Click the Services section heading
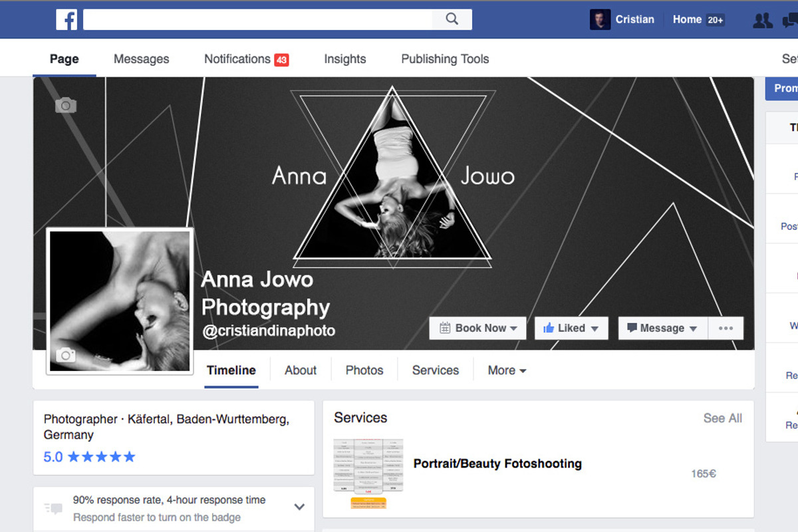This screenshot has width=798, height=532. [x=360, y=418]
